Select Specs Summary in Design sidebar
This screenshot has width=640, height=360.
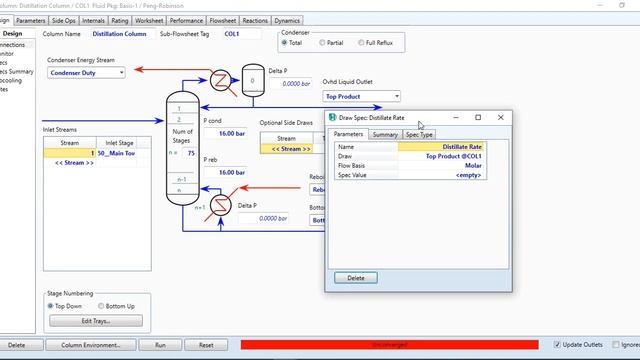point(16,72)
